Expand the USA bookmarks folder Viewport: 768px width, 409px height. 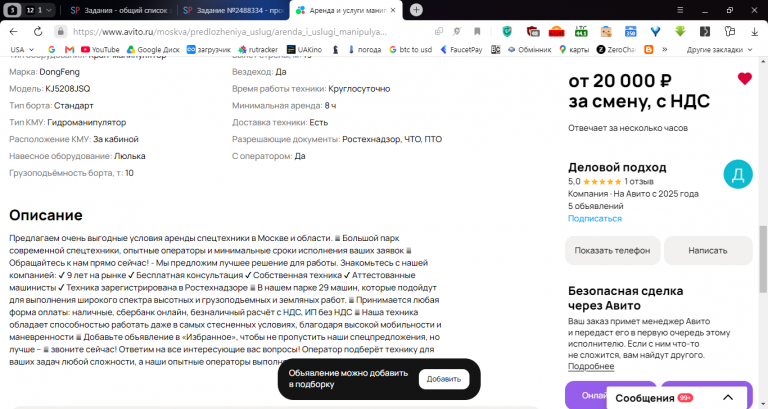click(x=22, y=49)
